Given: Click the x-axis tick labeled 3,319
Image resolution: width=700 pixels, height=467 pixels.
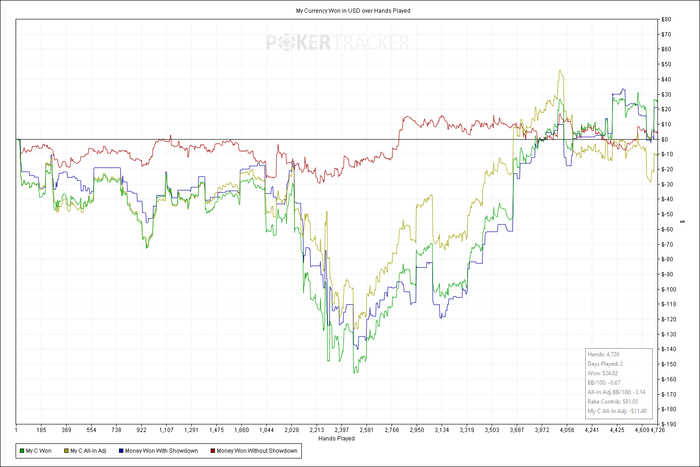Looking at the screenshot, I should click(467, 430).
